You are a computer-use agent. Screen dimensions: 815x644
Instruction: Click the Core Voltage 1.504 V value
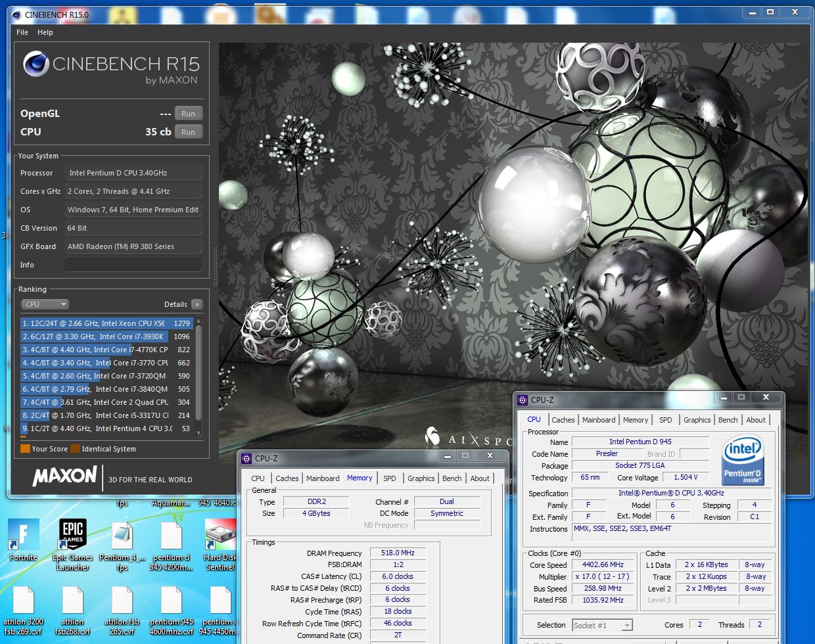686,477
